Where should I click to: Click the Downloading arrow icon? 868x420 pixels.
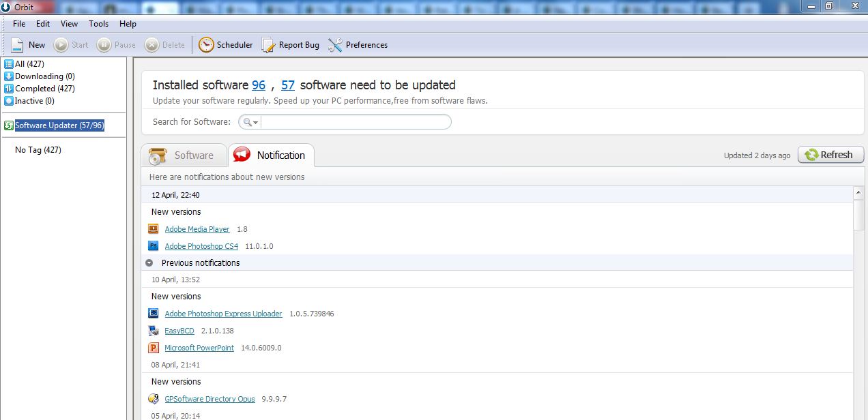[x=9, y=76]
